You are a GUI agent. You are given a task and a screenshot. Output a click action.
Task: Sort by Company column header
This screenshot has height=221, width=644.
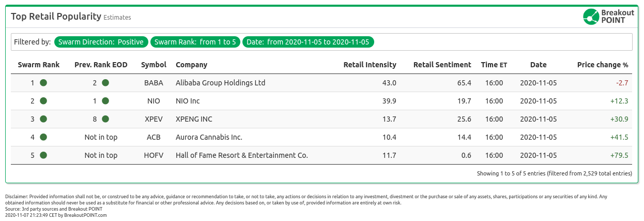click(x=191, y=65)
